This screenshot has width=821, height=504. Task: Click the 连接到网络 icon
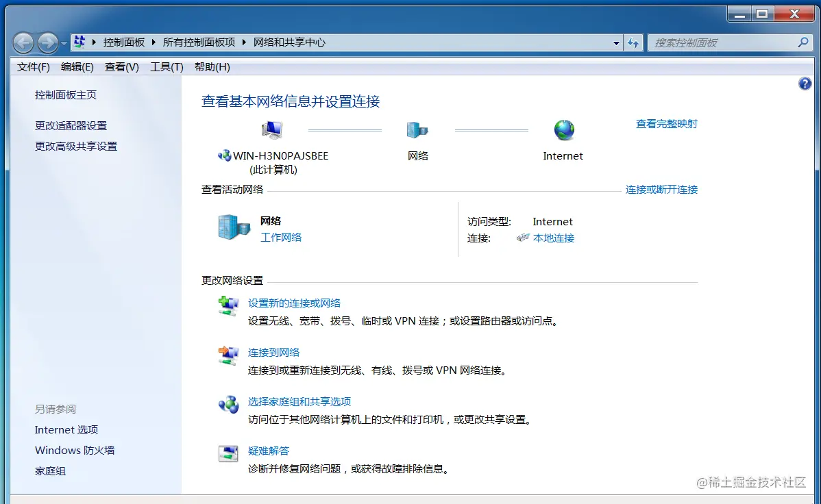pos(228,356)
